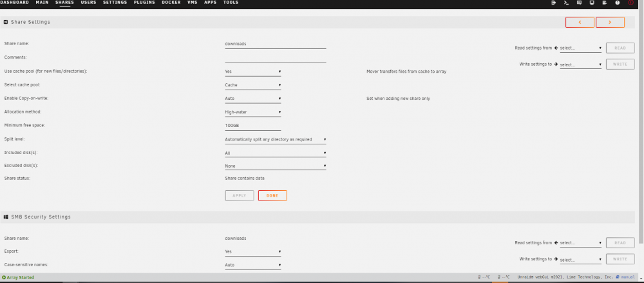Open the Enable Copy-on-write dropdown
This screenshot has height=283, width=644.
(x=253, y=99)
